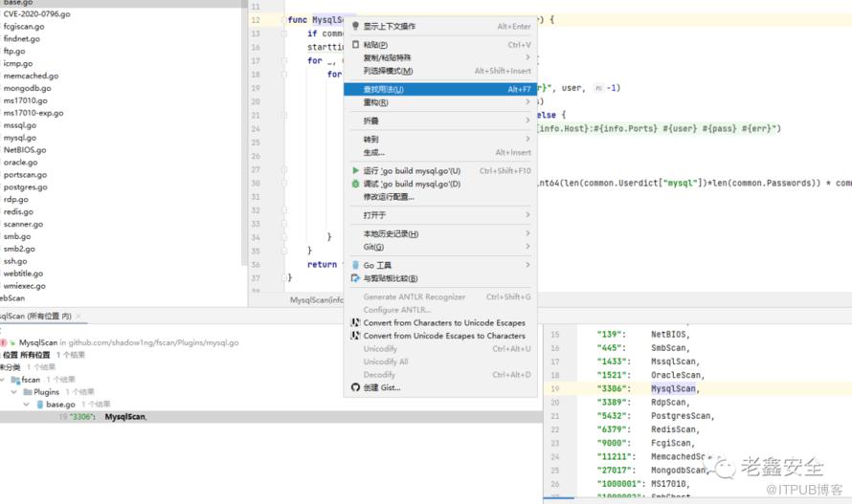
Task: Click the compare with clipboard icon
Action: (x=356, y=278)
